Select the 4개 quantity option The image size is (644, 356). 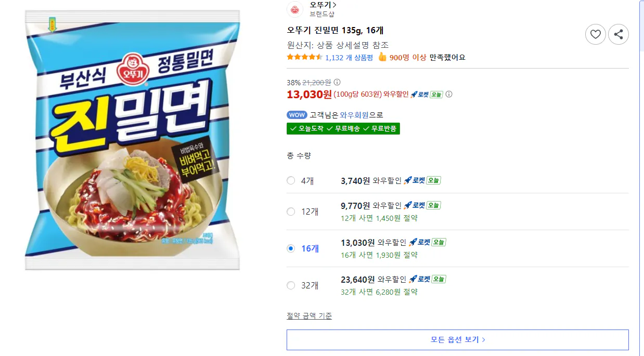click(290, 180)
